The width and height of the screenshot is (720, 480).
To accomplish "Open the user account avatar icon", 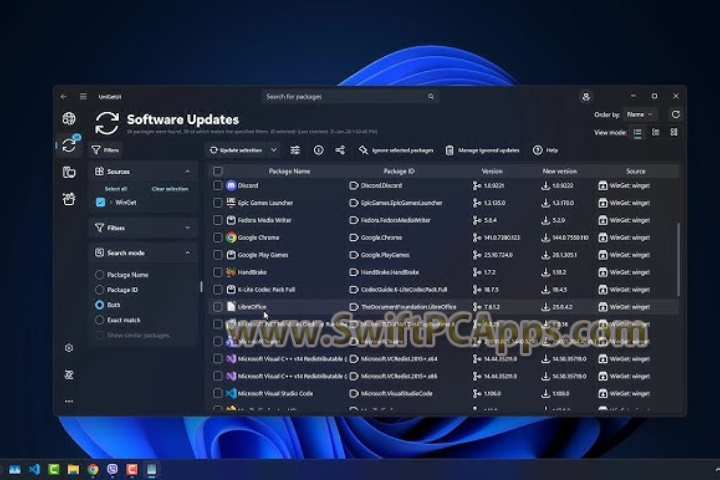I will (x=586, y=96).
